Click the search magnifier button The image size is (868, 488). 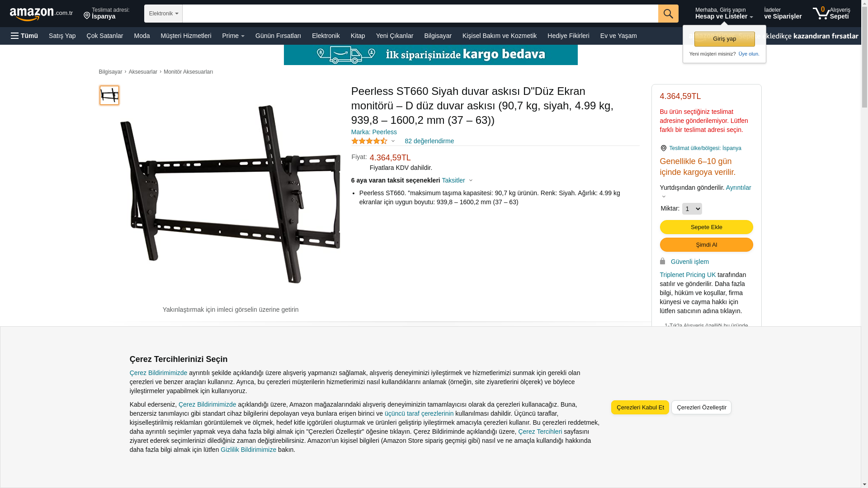pyautogui.click(x=668, y=14)
